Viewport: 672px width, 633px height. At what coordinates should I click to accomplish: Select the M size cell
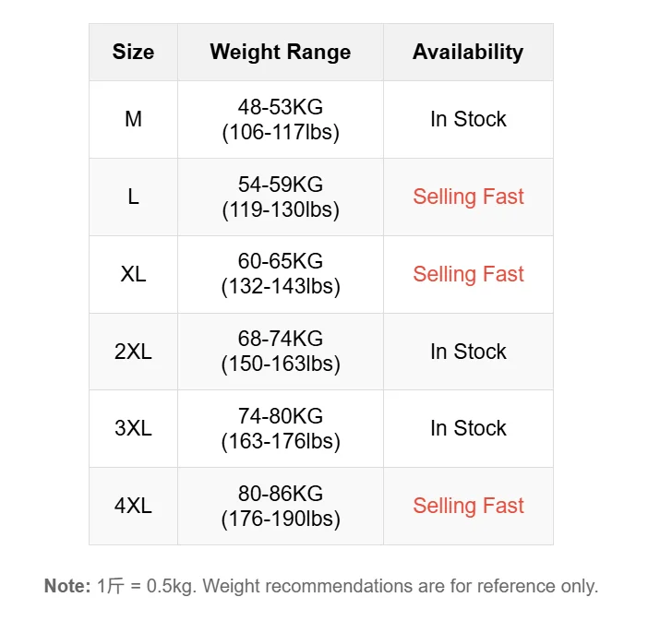click(133, 119)
